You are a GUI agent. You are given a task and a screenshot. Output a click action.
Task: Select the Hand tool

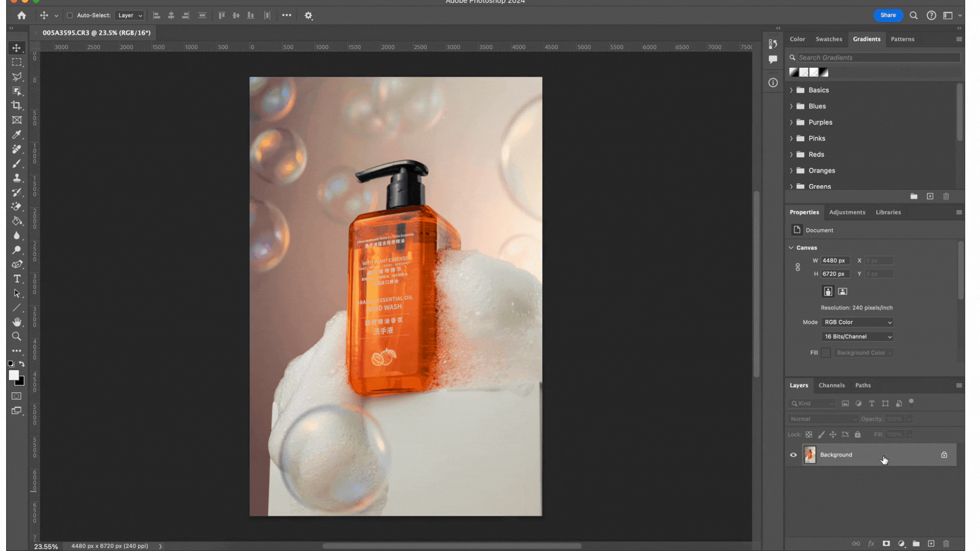pos(17,322)
